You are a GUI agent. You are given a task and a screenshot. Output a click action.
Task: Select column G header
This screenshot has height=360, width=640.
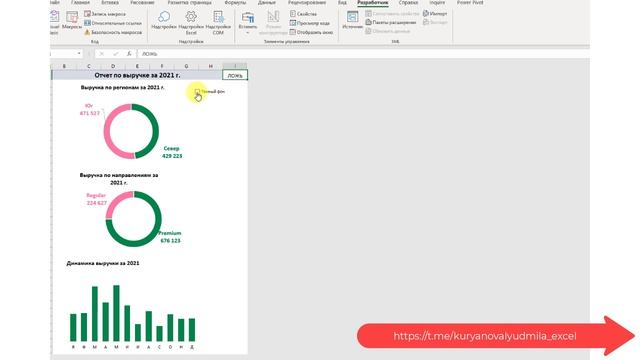tap(186, 66)
